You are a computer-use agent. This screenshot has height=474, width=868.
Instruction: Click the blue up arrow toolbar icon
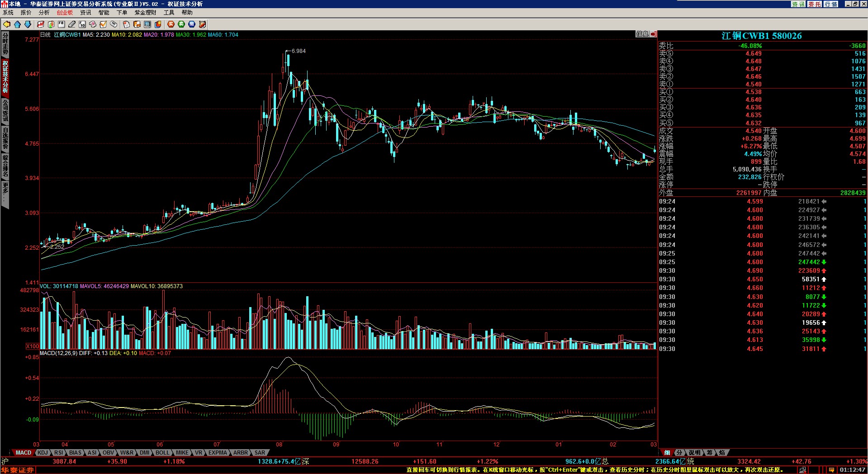click(17, 24)
